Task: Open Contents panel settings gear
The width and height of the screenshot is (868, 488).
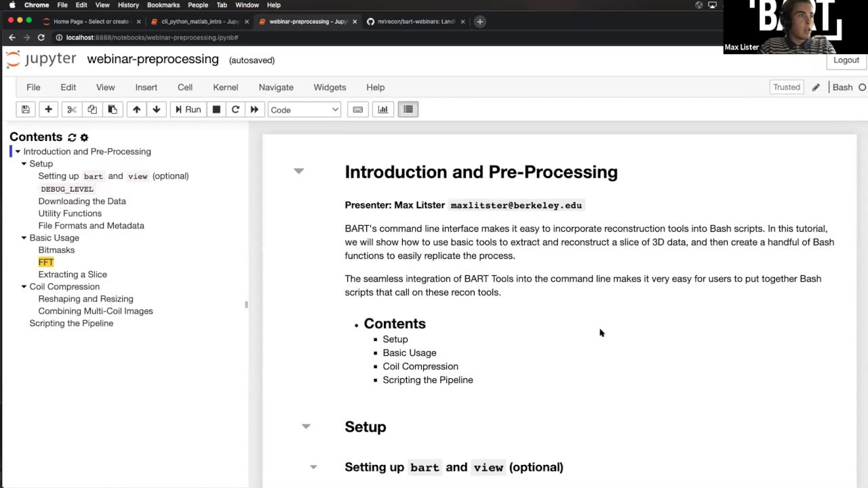Action: 84,138
